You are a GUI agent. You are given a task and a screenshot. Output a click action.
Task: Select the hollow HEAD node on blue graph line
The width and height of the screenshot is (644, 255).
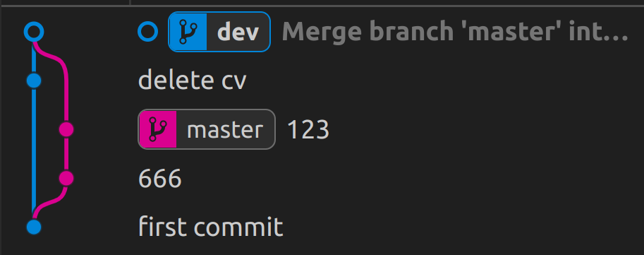(34, 32)
